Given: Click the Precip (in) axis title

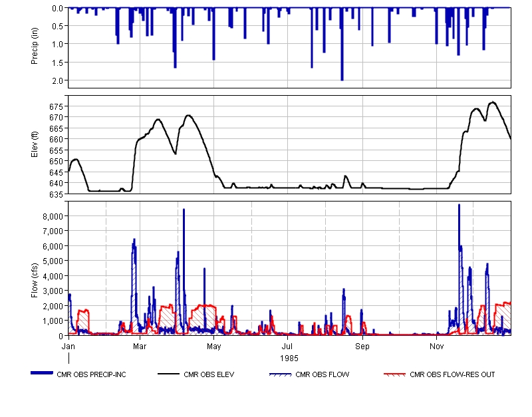Looking at the screenshot, I should [x=35, y=46].
